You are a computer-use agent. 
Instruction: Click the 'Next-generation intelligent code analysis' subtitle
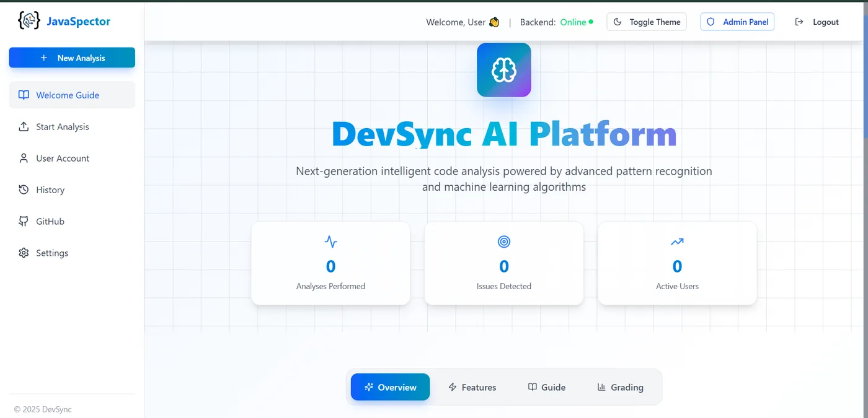[x=504, y=178]
